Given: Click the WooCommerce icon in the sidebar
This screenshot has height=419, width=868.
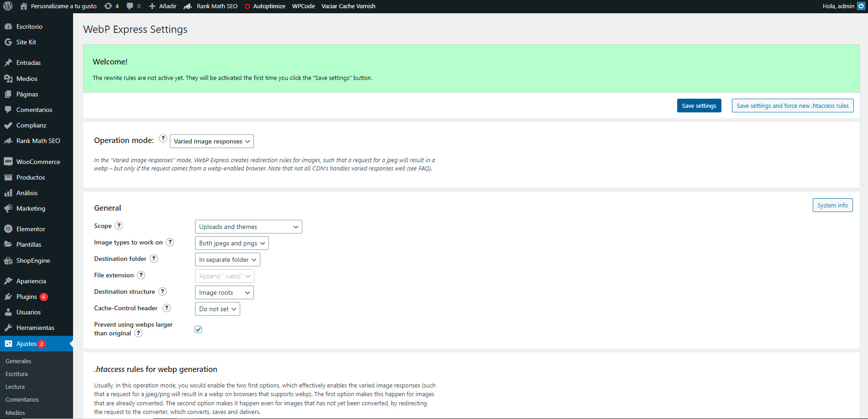Looking at the screenshot, I should pos(8,162).
